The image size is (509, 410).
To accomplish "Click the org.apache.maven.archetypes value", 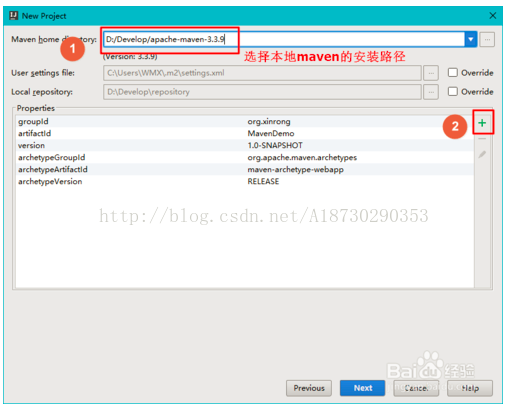I will tap(302, 157).
